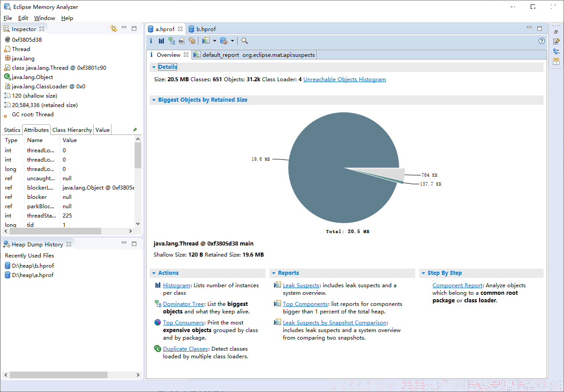Click the magnifier Find Object by Address icon
Screen dimensions: 564x392
pos(244,41)
